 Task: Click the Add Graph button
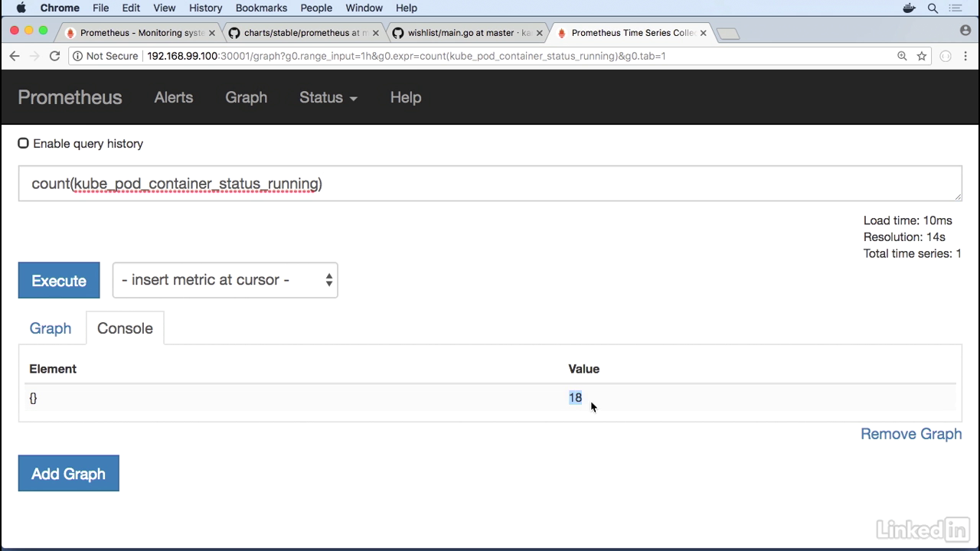[x=68, y=474]
